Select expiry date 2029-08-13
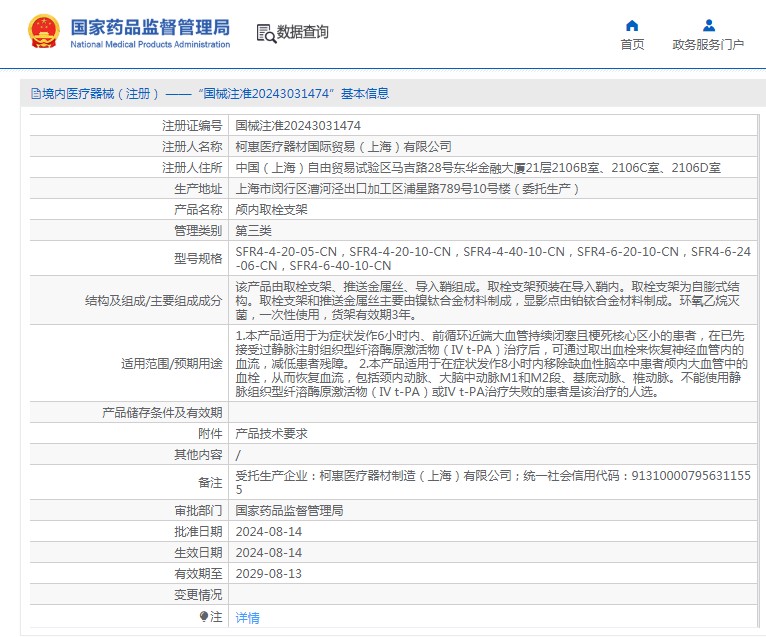The height and width of the screenshot is (637, 766). (269, 573)
